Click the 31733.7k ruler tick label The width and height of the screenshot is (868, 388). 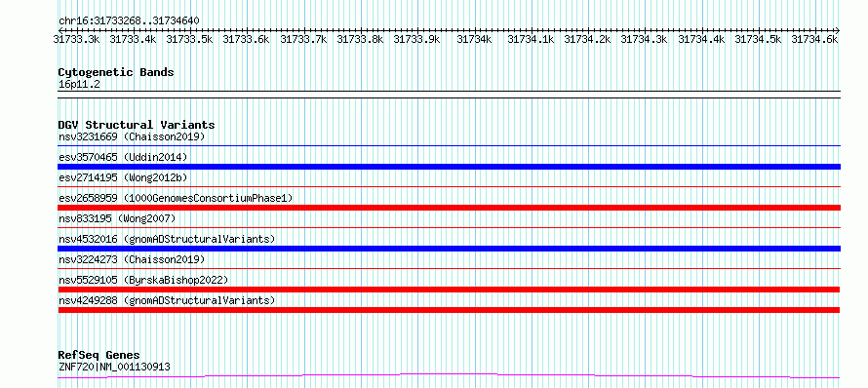(x=303, y=39)
